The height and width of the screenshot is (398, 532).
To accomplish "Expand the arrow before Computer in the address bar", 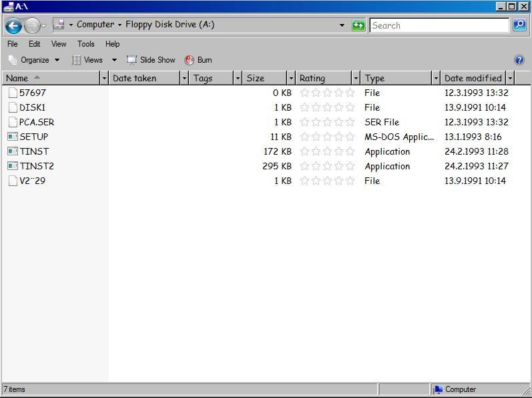I will click(71, 25).
